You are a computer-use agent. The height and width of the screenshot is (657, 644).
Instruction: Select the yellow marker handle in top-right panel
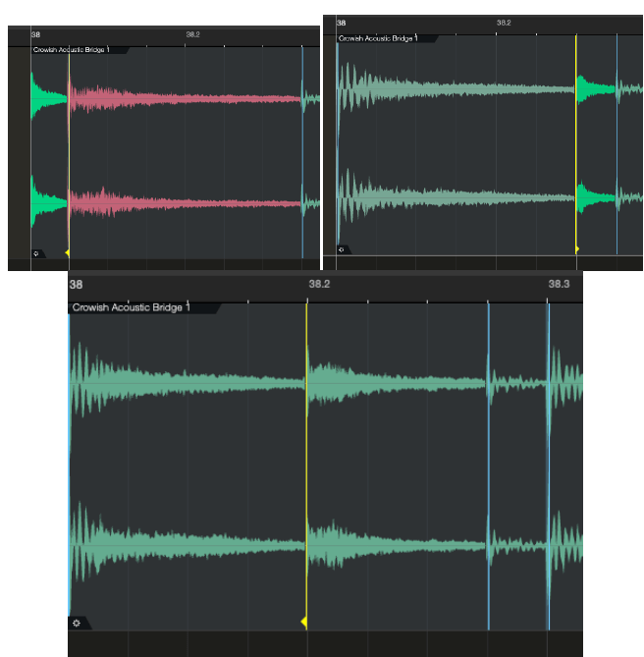tap(576, 249)
